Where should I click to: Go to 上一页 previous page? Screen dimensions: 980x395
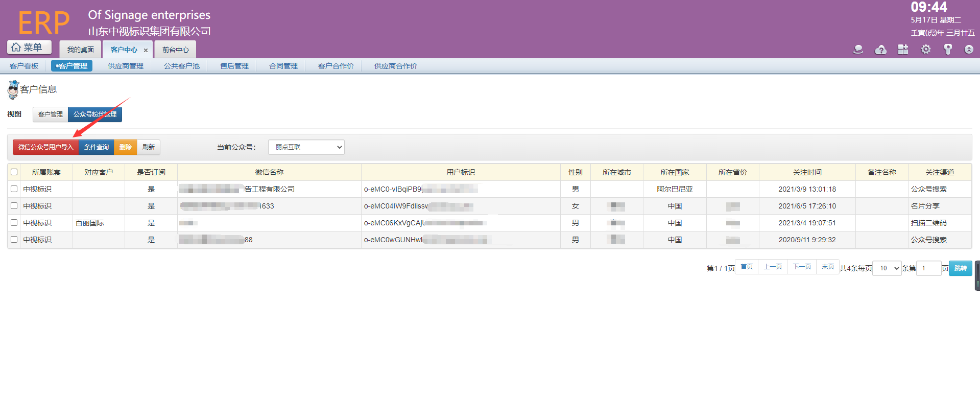click(x=773, y=267)
